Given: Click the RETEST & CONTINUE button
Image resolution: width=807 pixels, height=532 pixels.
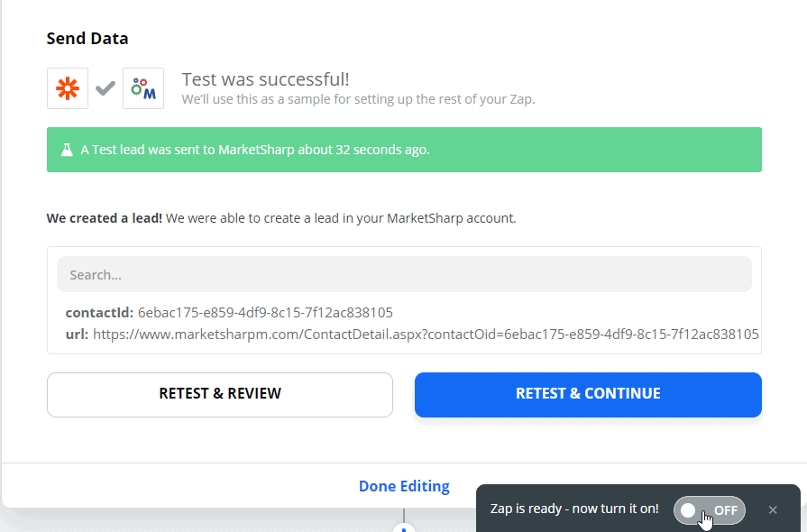Looking at the screenshot, I should tap(588, 394).
